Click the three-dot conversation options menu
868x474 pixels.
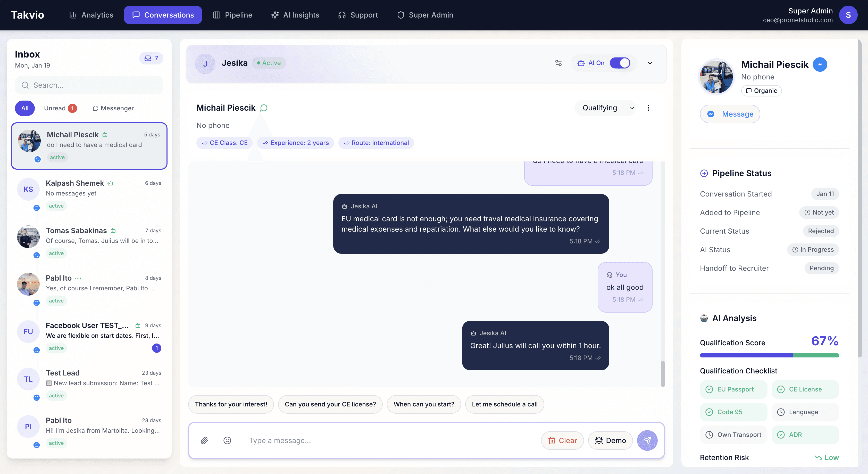pyautogui.click(x=648, y=108)
